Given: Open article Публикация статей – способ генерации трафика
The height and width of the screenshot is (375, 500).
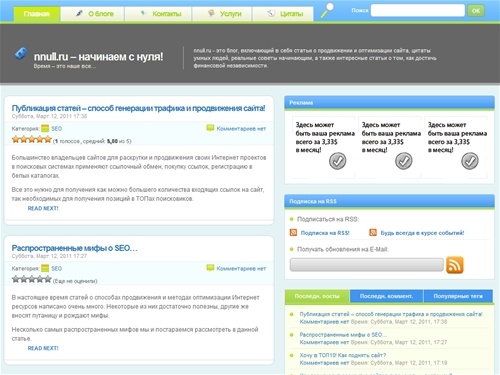Looking at the screenshot, I should pos(138,108).
